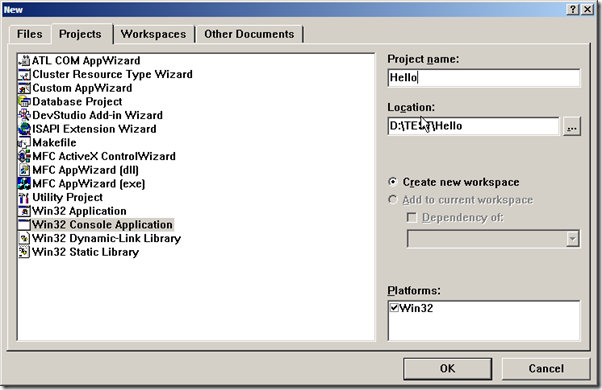Select the MFC AppWizard (dll) icon
This screenshot has height=390, width=602.
click(x=24, y=170)
